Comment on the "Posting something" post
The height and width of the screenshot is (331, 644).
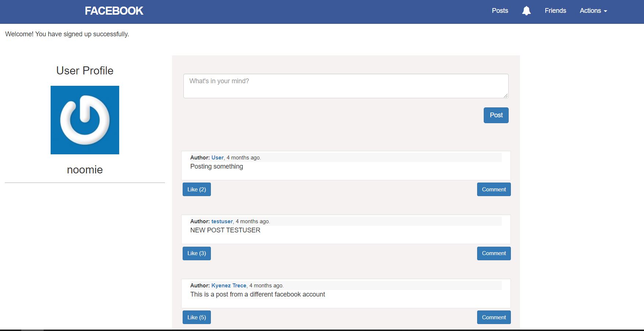pos(494,190)
